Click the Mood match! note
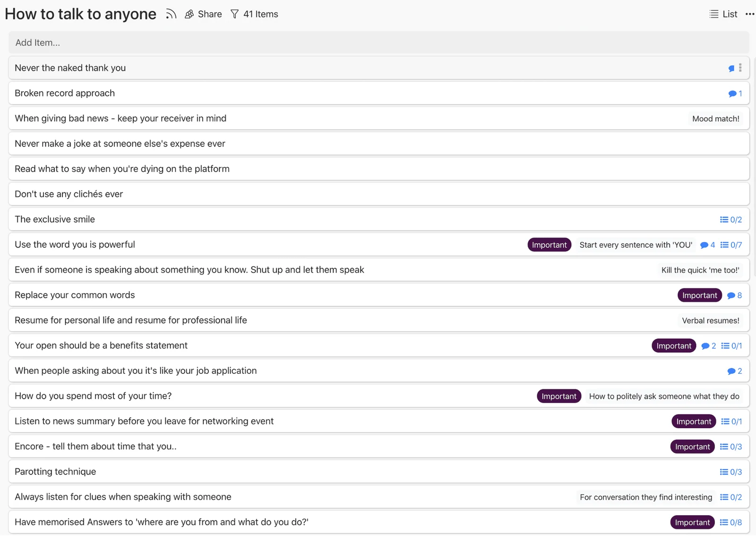The height and width of the screenshot is (536, 756). [x=716, y=119]
